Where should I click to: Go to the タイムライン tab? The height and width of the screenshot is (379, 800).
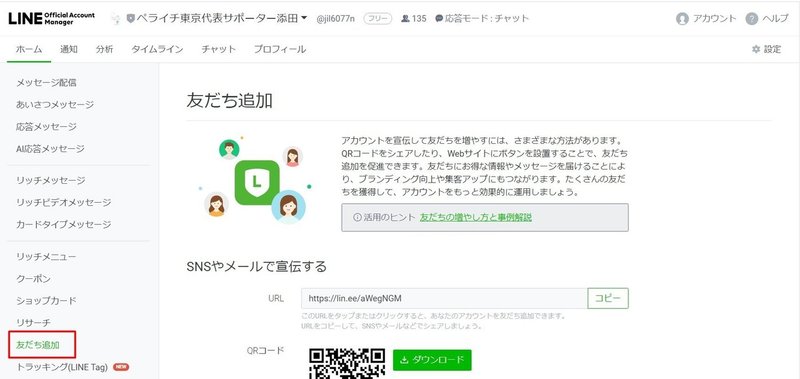(157, 49)
